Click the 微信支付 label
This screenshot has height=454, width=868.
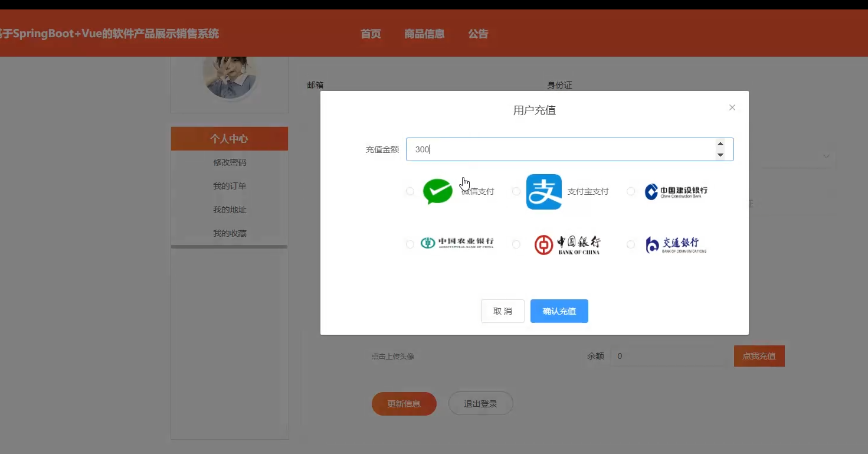click(478, 191)
